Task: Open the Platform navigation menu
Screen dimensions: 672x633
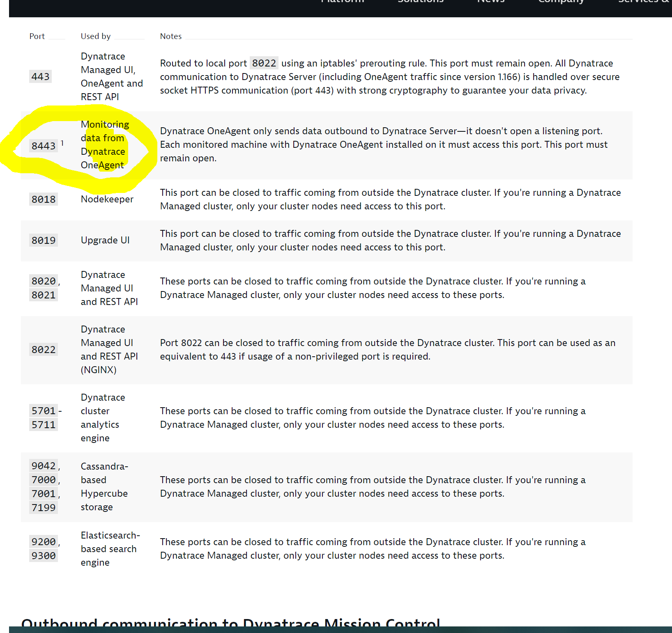Action: coord(343,1)
